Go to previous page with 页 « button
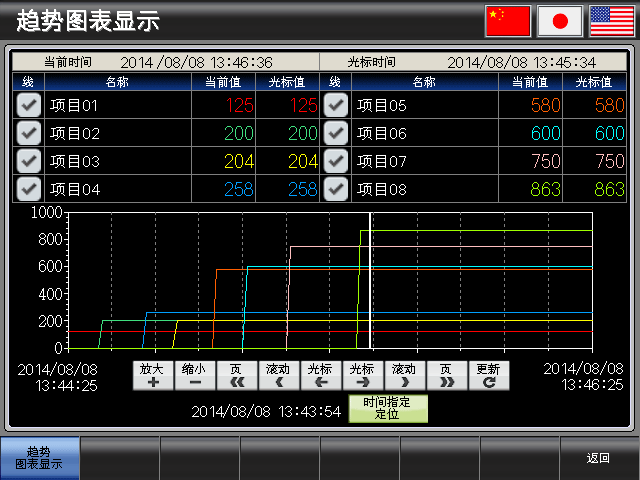 point(236,375)
